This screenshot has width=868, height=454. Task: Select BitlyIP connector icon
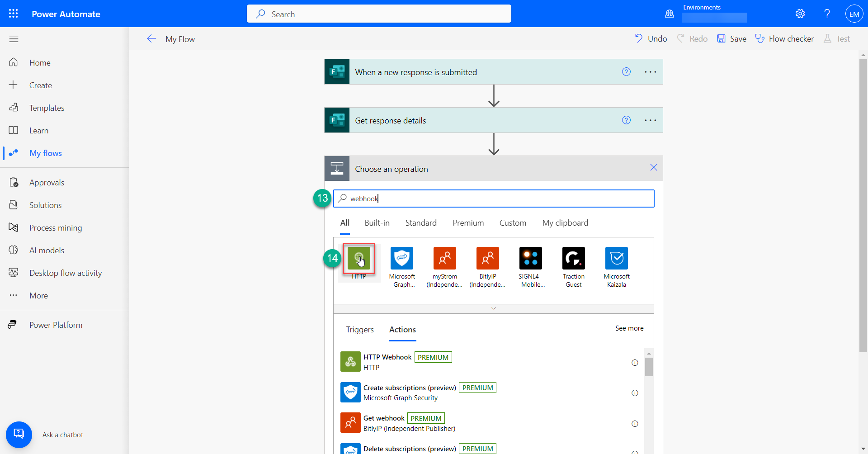click(488, 258)
